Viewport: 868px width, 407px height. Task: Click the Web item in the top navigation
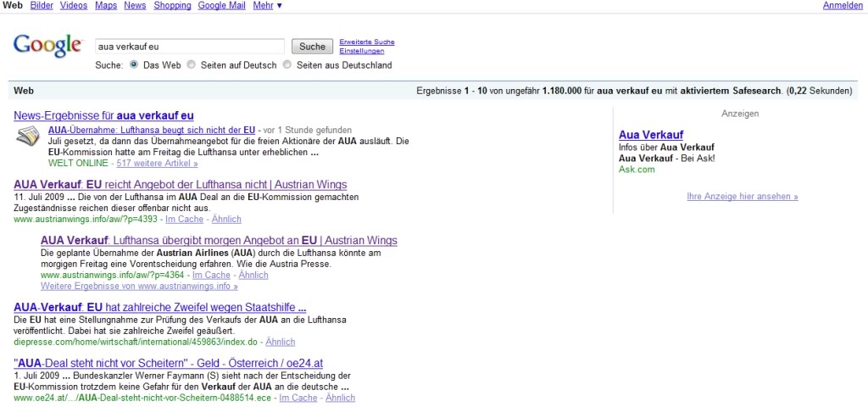pyautogui.click(x=13, y=6)
